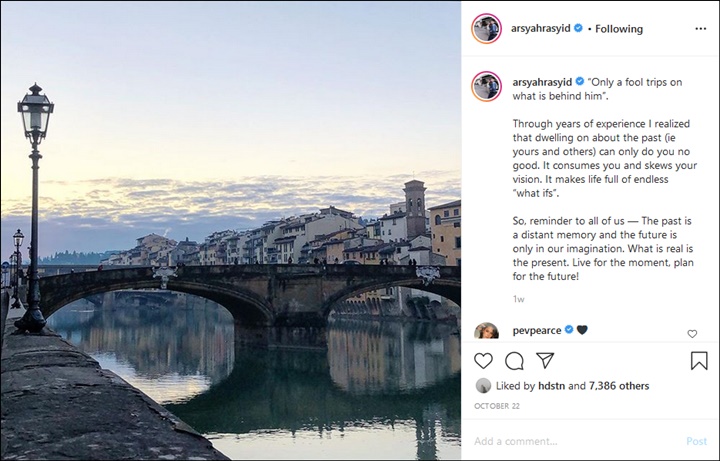Save the post using the bookmark icon

coord(699,360)
